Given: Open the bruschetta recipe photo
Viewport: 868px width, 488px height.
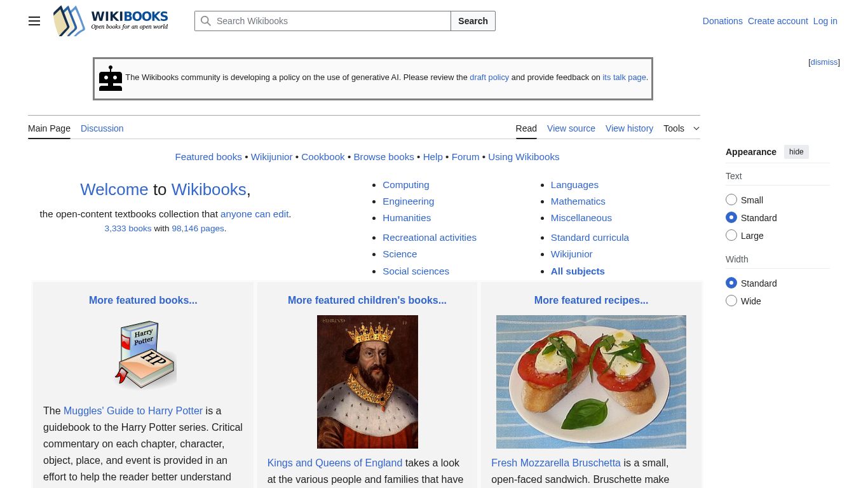Looking at the screenshot, I should pos(591,381).
